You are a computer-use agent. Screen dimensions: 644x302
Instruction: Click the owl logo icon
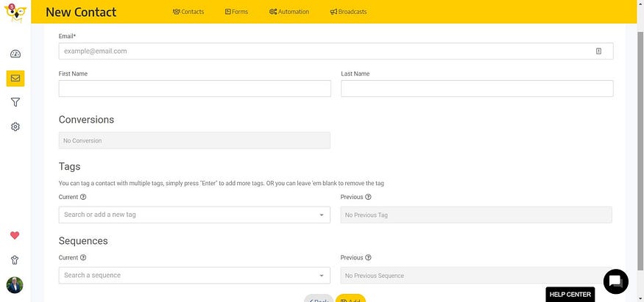point(15,12)
